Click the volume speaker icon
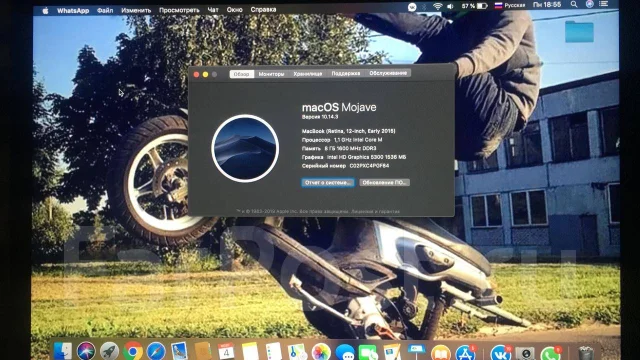 (450, 6)
